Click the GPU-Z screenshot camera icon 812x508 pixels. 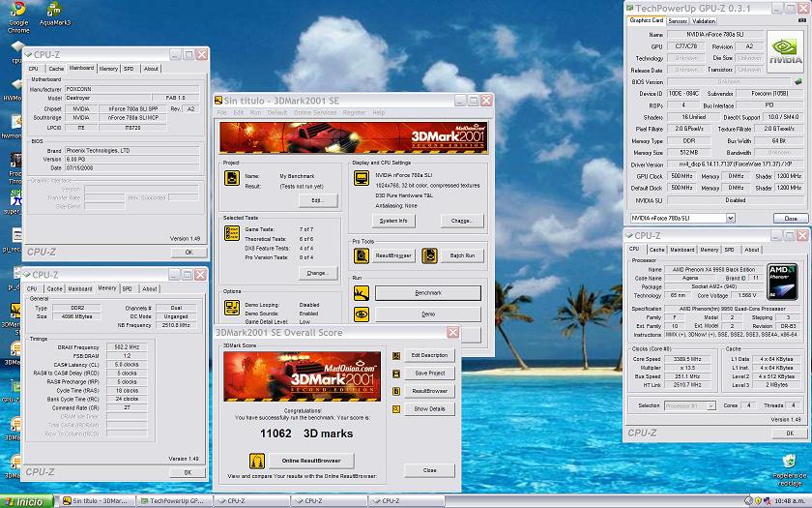802,20
